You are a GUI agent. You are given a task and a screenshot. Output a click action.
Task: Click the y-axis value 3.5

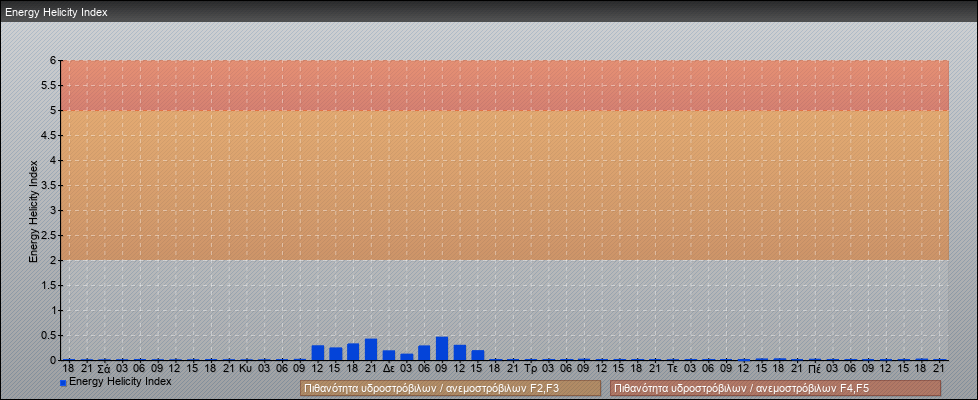point(49,185)
